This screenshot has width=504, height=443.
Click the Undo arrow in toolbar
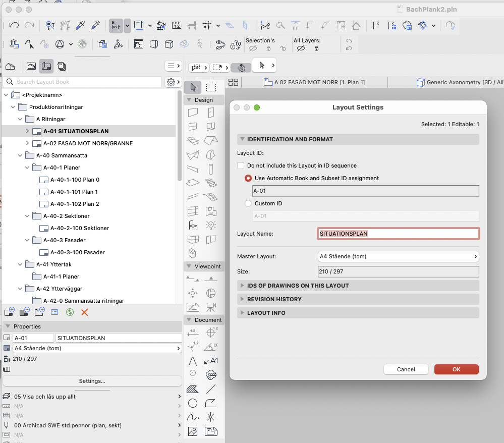[14, 25]
